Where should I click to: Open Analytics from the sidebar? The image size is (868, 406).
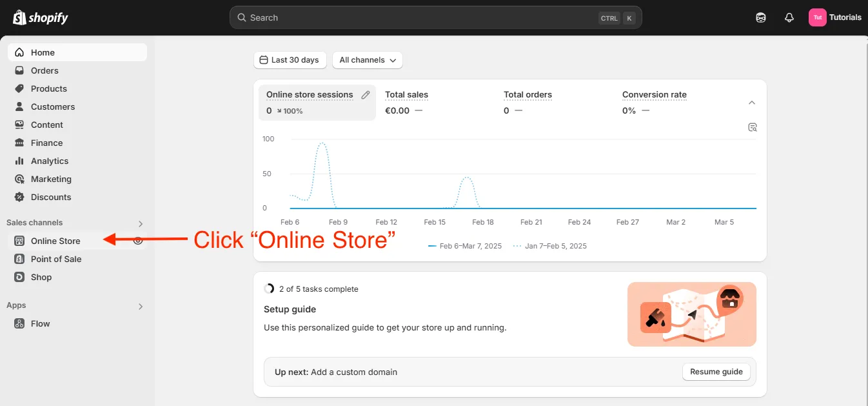(50, 161)
